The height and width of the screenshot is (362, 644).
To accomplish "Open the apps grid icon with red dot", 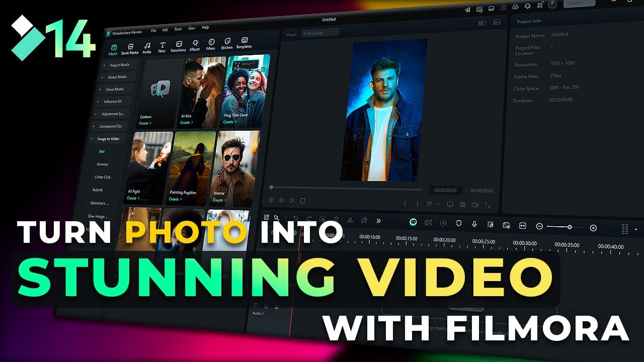I will [x=539, y=5].
